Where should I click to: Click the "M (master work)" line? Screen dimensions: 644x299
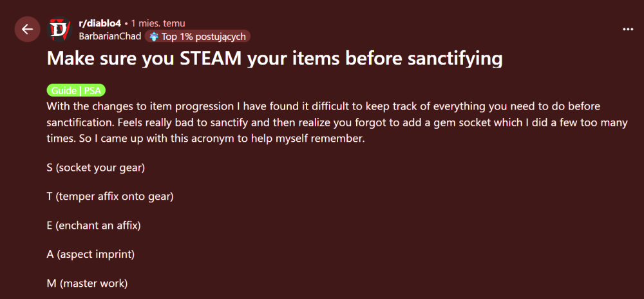(x=87, y=283)
